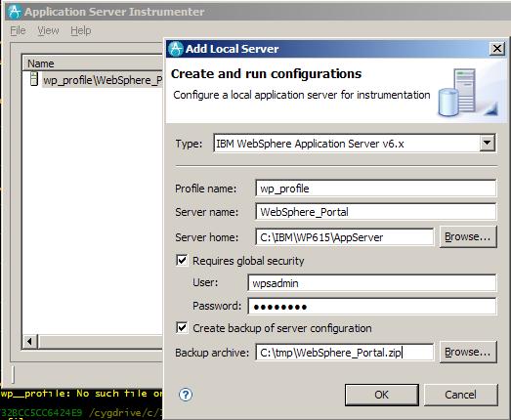Toggle Requires global security checkbox

(182, 261)
